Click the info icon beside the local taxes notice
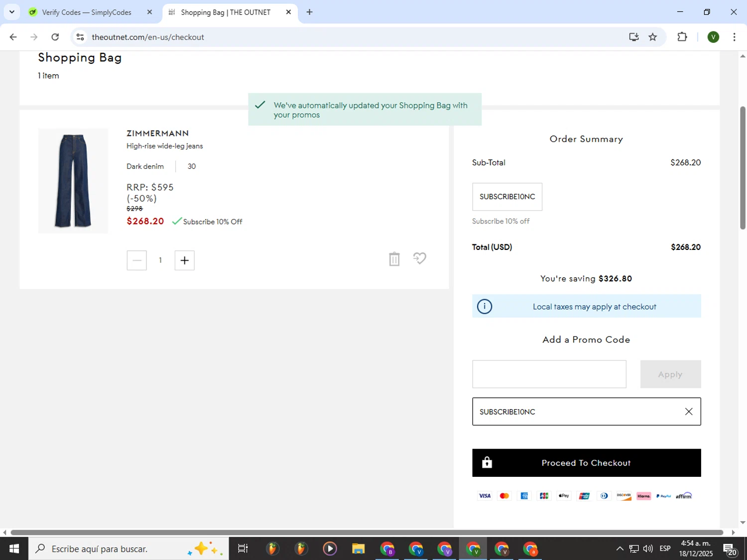This screenshot has height=560, width=747. tap(485, 306)
